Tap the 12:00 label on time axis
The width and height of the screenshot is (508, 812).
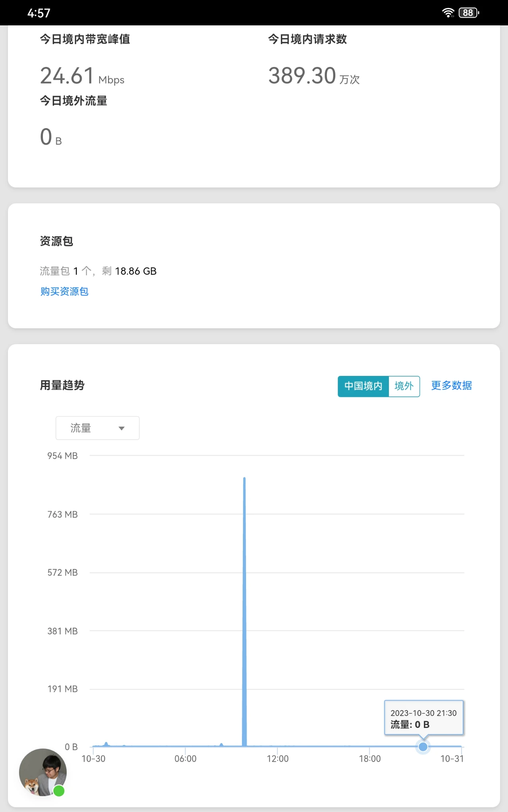pos(277,758)
